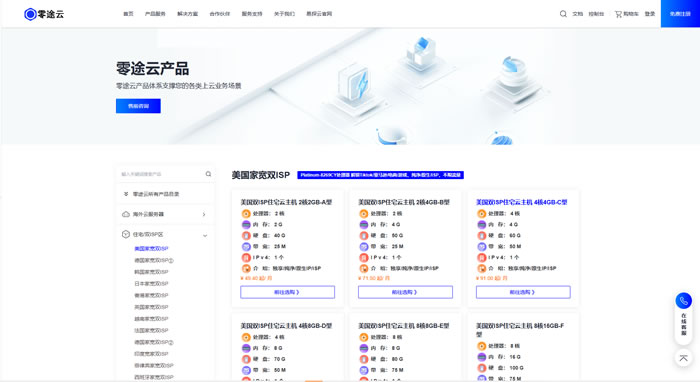Open the 4核4GB-C型 card title link
The width and height of the screenshot is (700, 382).
tap(521, 202)
